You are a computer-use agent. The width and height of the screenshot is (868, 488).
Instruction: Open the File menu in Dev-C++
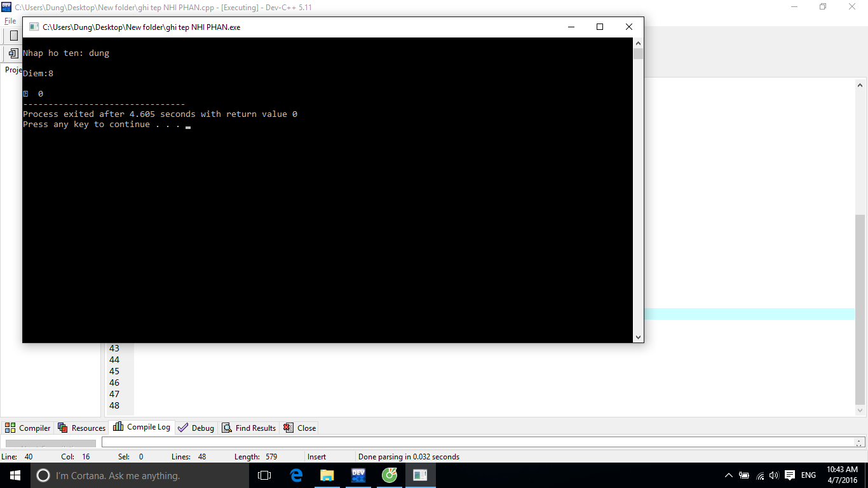click(x=10, y=21)
